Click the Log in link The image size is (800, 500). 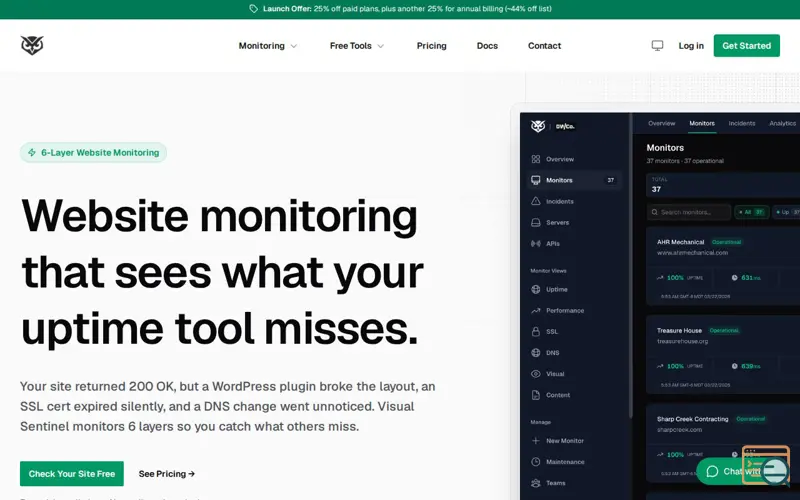click(x=691, y=45)
